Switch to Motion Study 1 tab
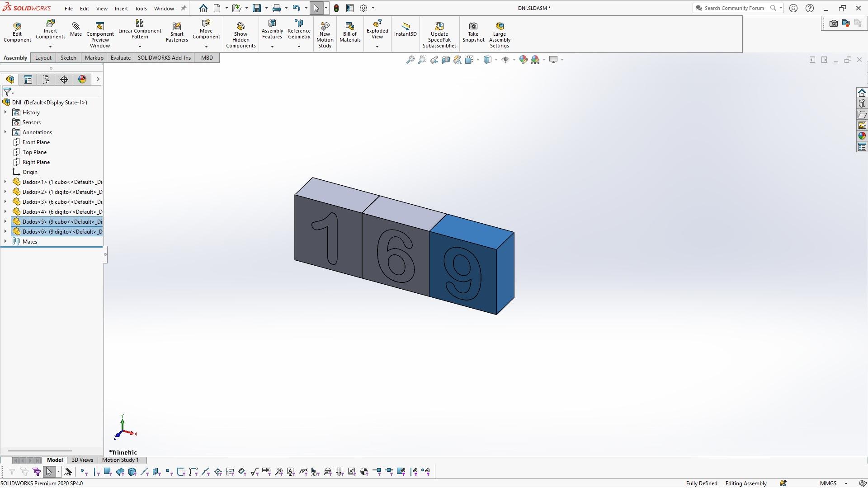Viewport: 868px width, 488px height. (120, 460)
